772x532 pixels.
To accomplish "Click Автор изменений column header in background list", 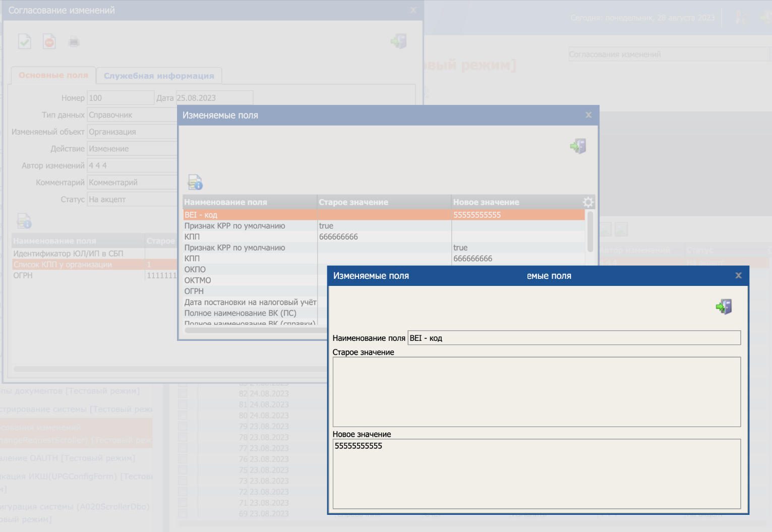I will click(x=642, y=250).
